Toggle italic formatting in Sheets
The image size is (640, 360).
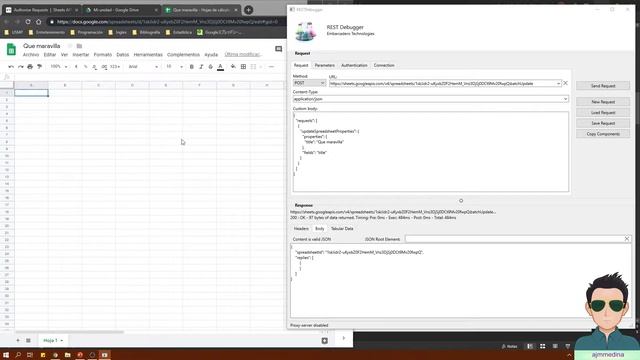click(x=201, y=67)
